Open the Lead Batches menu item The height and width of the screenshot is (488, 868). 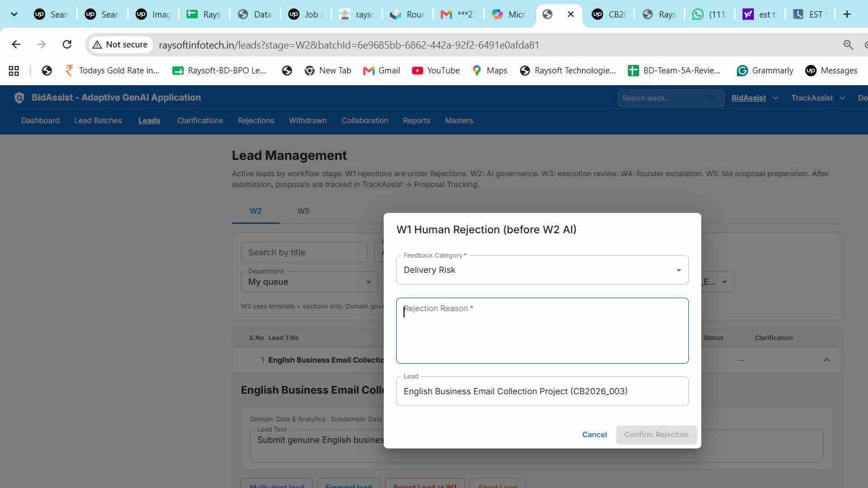click(98, 120)
